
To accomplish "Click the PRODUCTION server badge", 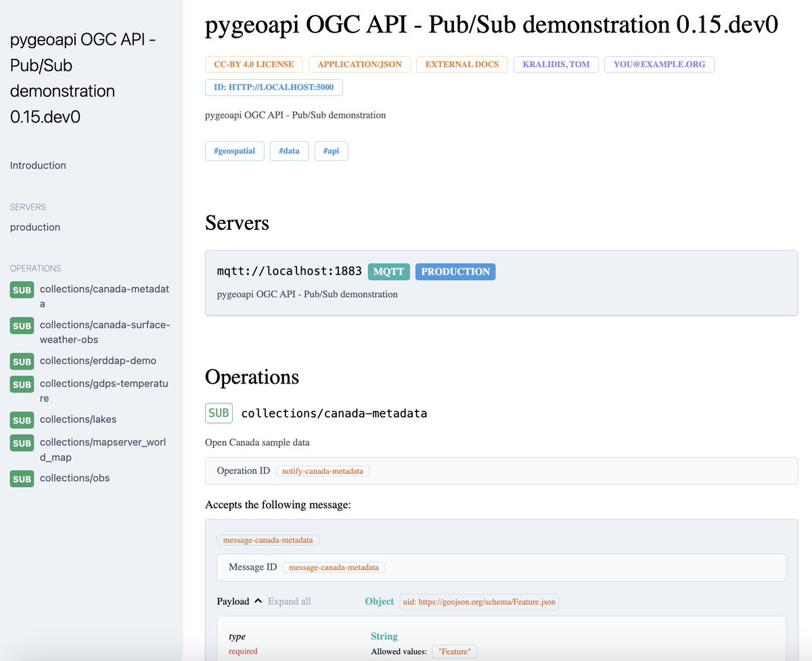I will [x=455, y=271].
